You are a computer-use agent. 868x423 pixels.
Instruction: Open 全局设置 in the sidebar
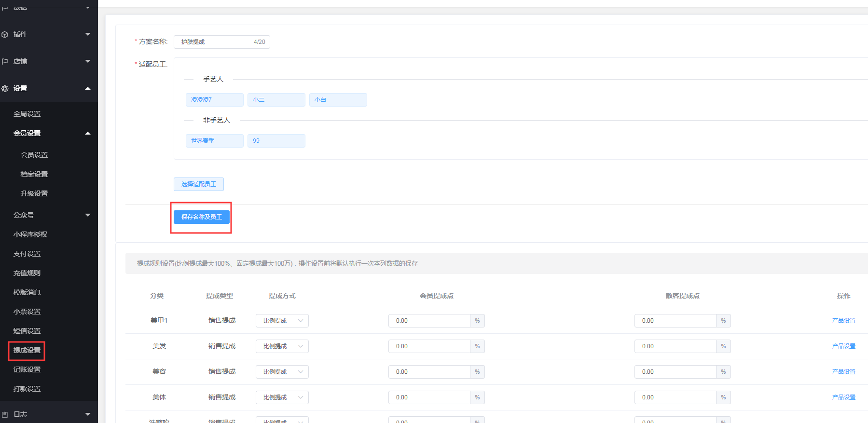tap(27, 114)
